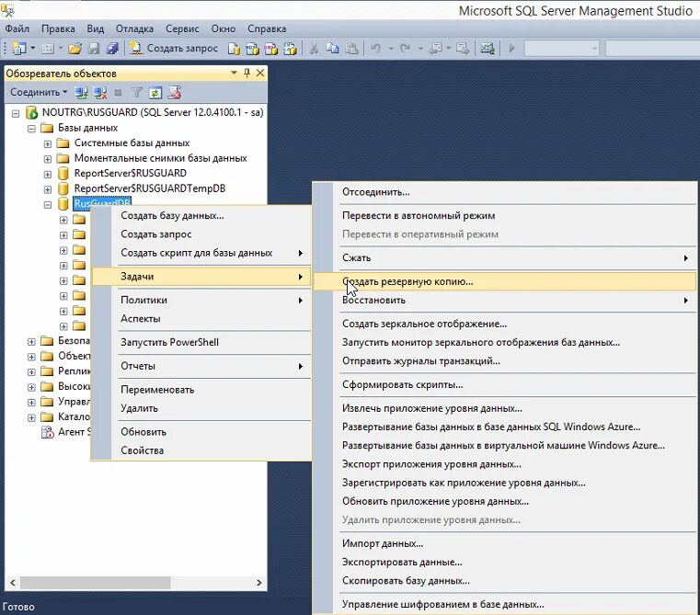Expand the ReportServer$RUSGUARDTempDB database
Screen dimensions: 700x615
point(48,189)
